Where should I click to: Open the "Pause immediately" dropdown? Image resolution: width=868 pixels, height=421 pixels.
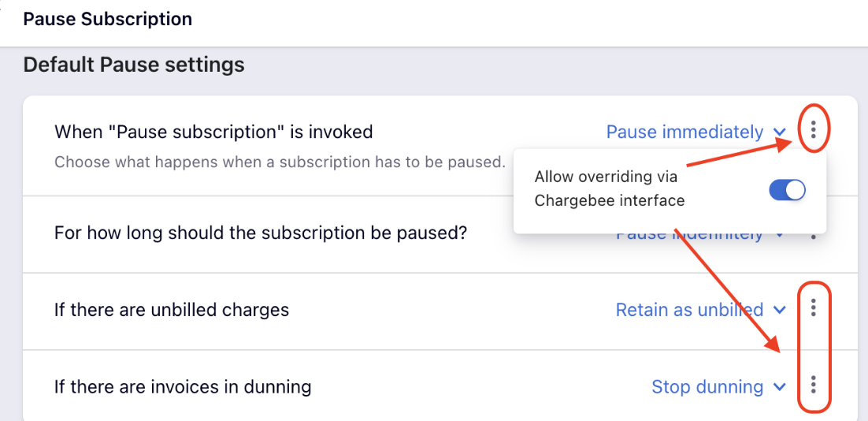(696, 132)
